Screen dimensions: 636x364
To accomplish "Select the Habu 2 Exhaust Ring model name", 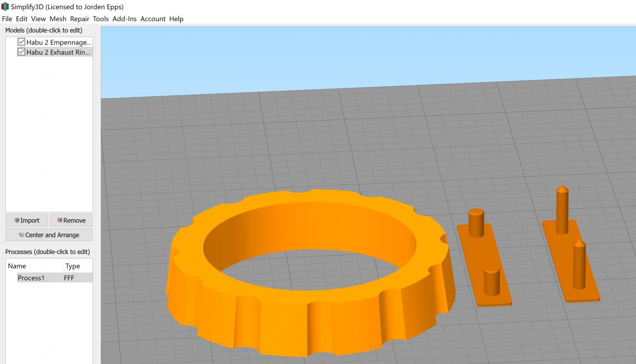I will (x=59, y=52).
